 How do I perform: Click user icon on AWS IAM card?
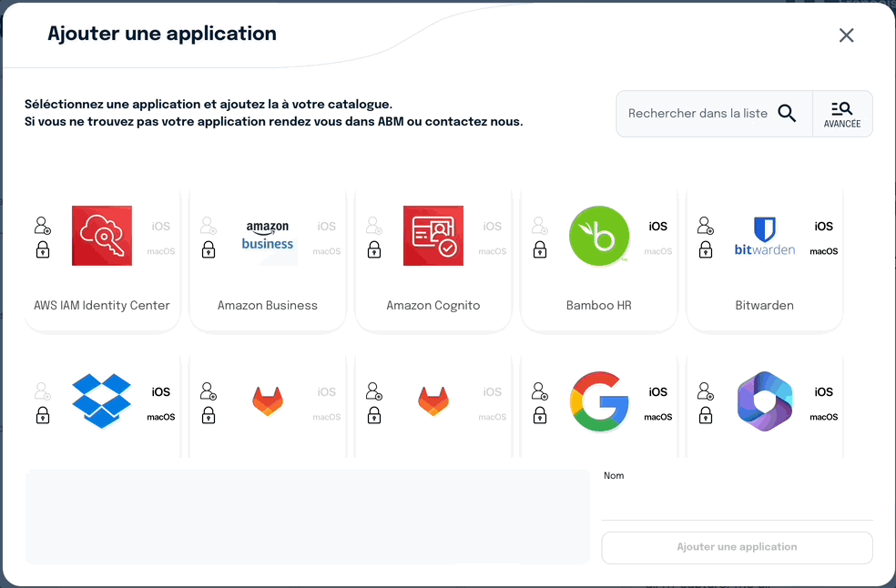(x=43, y=225)
